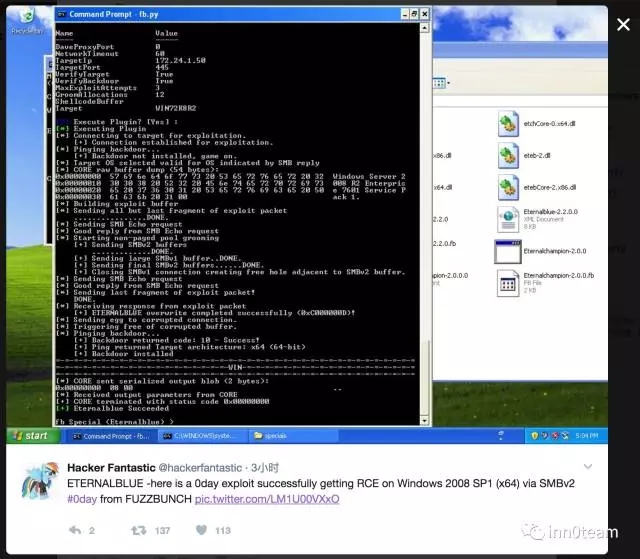Select the etchCore-0.x64.dll file icon
This screenshot has height=559, width=640.
click(508, 124)
